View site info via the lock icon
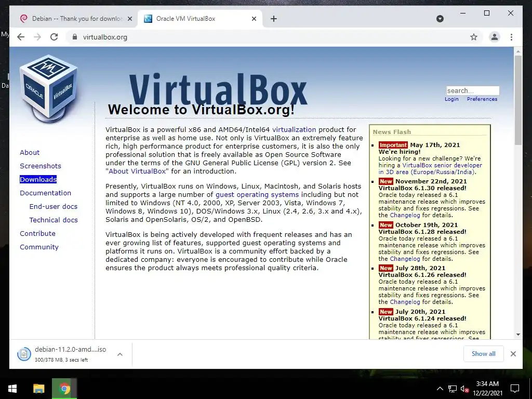The image size is (532, 399). 75,37
